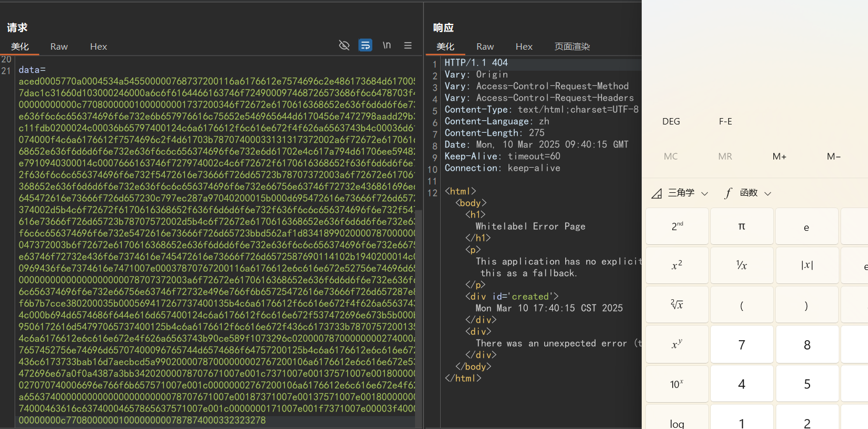Click the 'Keep-Alive: timeout=60' header line
This screenshot has height=429, width=868.
(503, 156)
